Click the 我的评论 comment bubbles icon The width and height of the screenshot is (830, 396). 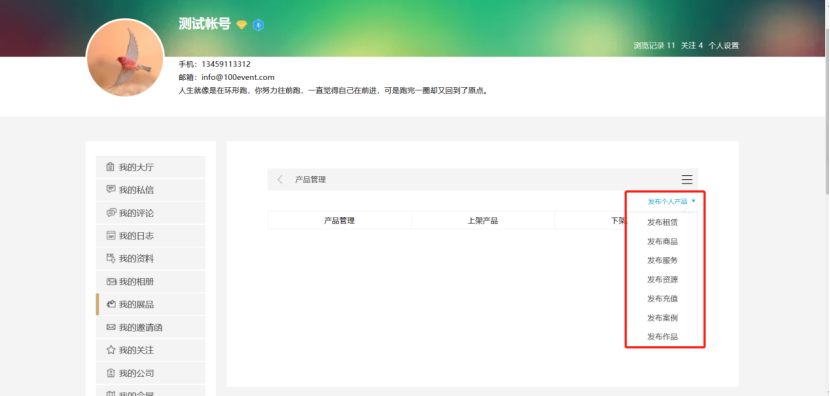[x=111, y=213]
